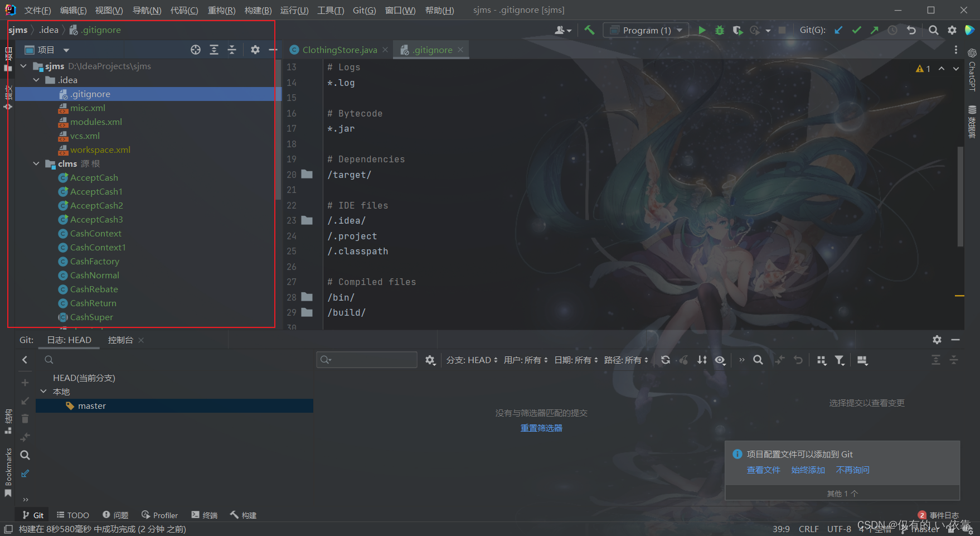Select CashFactory class in project tree
Screen dimensions: 980x536
coord(94,262)
